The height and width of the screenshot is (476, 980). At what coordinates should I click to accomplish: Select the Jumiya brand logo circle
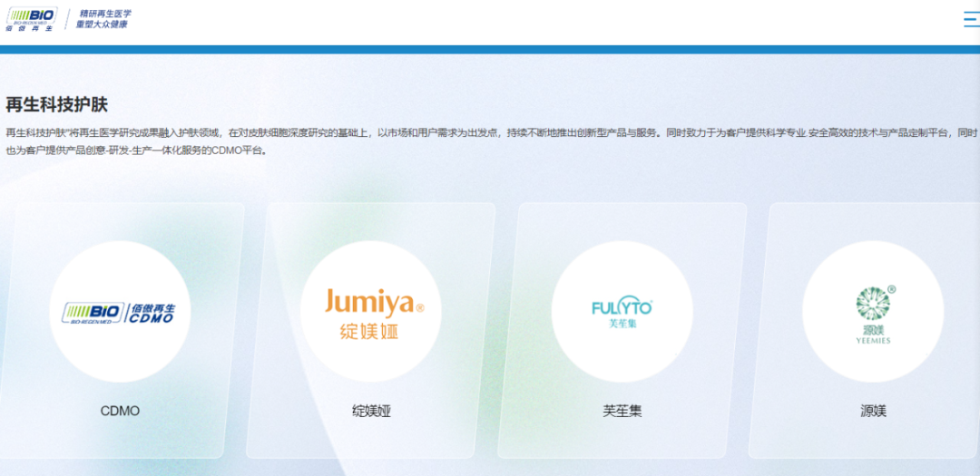(x=370, y=312)
